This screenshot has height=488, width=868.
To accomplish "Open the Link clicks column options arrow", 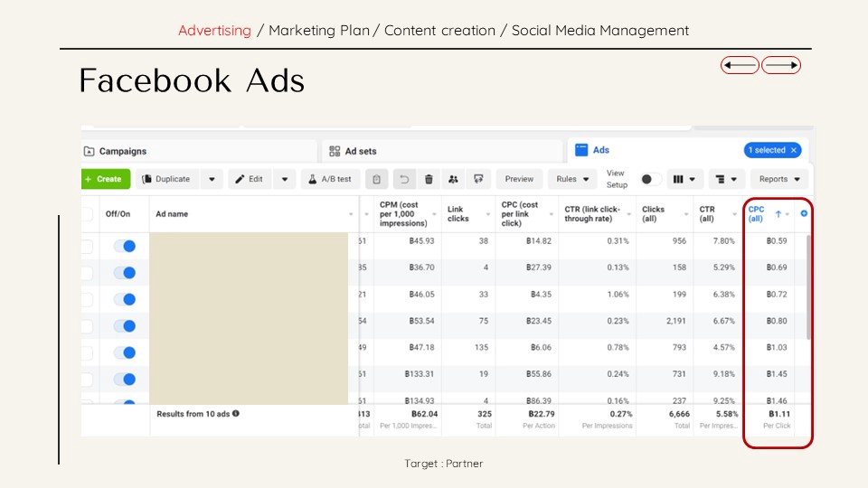I will pos(488,214).
